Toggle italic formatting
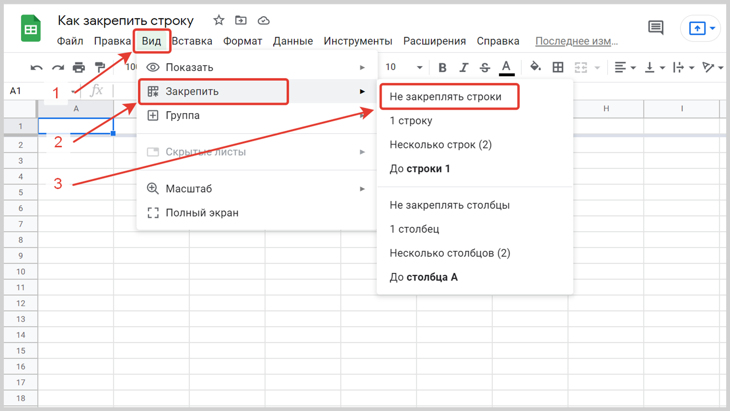The height and width of the screenshot is (411, 730). pos(463,67)
